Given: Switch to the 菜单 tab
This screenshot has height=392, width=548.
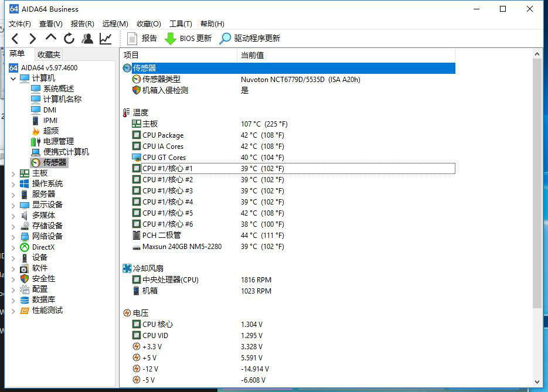Looking at the screenshot, I should pos(17,54).
